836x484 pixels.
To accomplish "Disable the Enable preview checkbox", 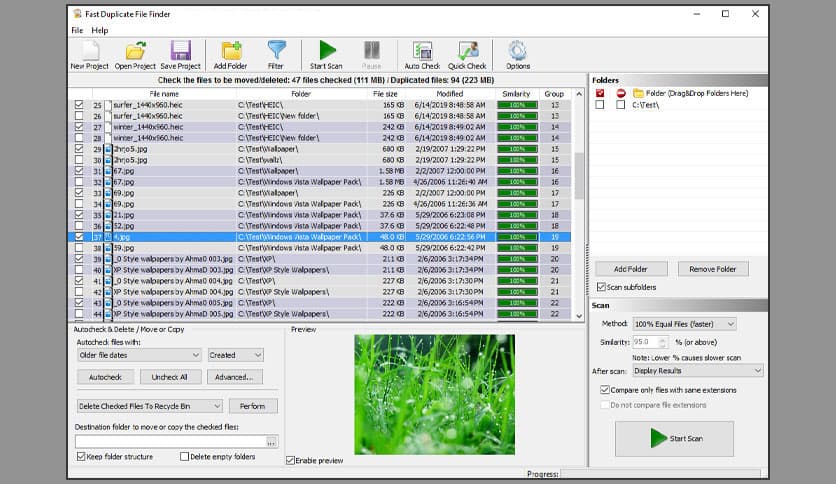I will click(291, 461).
